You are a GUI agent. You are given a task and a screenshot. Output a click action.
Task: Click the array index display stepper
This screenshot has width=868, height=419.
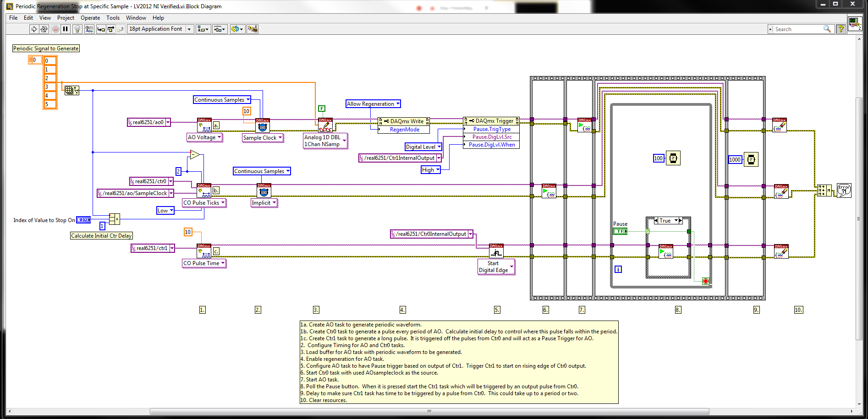(31, 60)
